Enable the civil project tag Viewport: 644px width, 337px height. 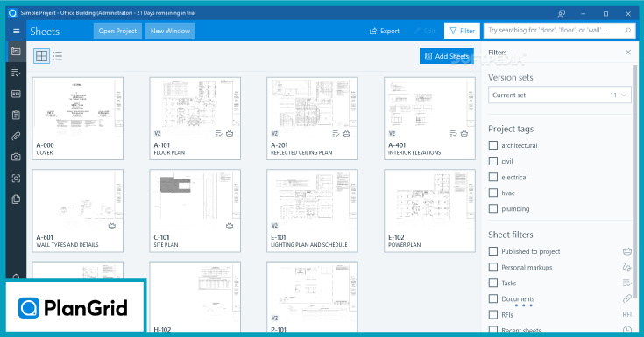(x=493, y=161)
